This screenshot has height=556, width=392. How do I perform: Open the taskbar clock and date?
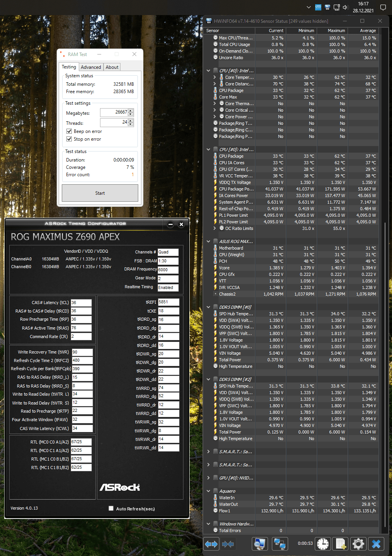click(x=363, y=7)
